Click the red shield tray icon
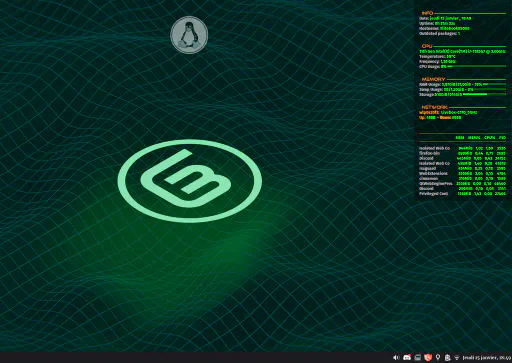This screenshot has height=363, width=512. point(428,357)
